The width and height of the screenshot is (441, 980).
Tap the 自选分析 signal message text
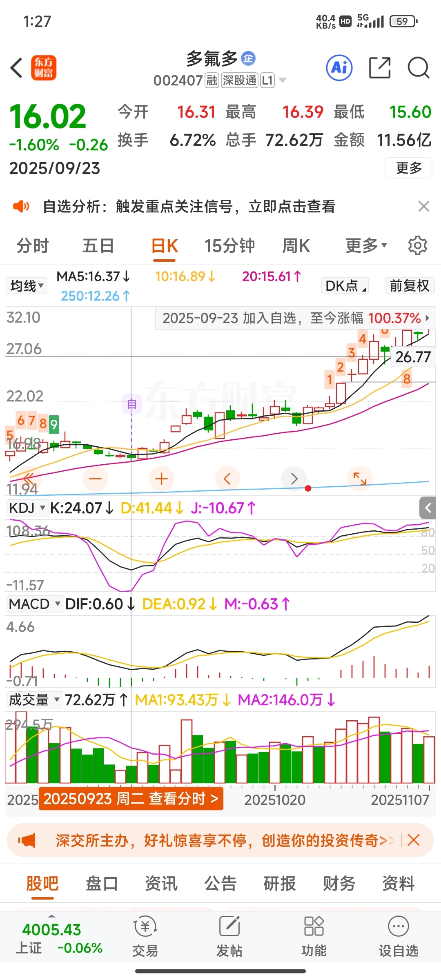189,206
